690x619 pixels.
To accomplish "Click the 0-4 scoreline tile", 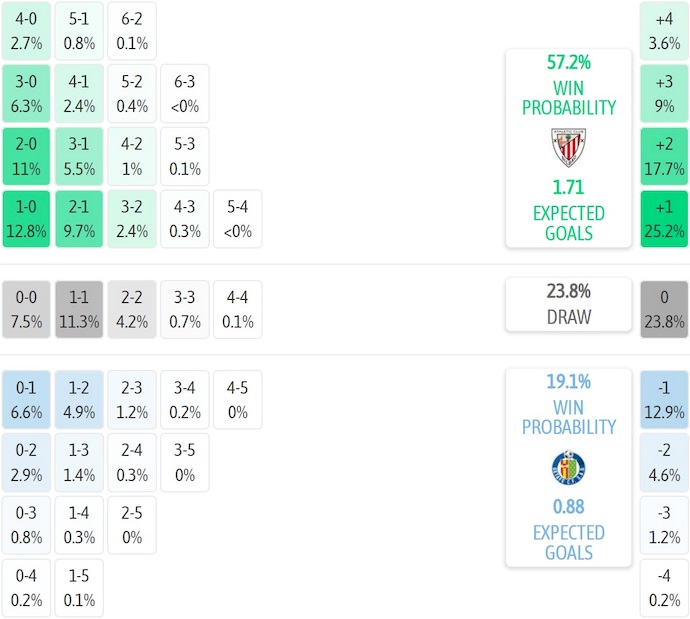I will coord(27,588).
